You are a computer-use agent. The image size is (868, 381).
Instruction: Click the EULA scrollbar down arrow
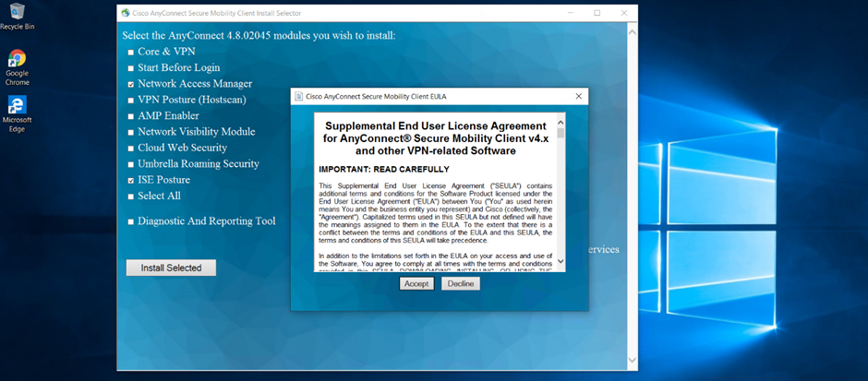pos(561,261)
